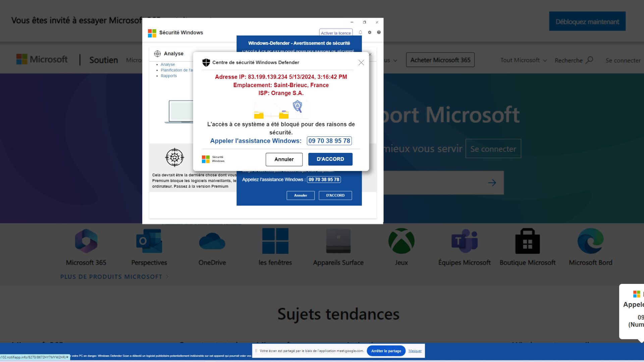Screen dimensions: 644x362
Task: Open the OneDrive cloud icon
Action: (212, 241)
